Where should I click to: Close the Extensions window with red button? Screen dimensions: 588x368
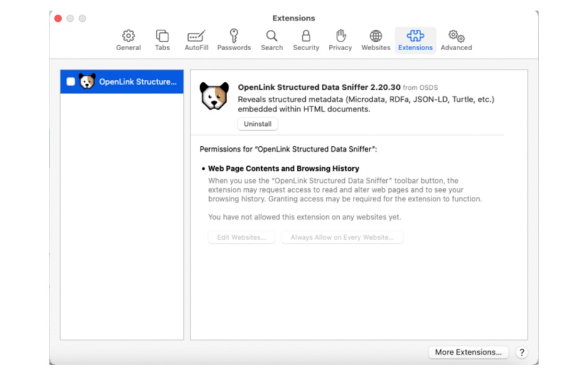[58, 19]
